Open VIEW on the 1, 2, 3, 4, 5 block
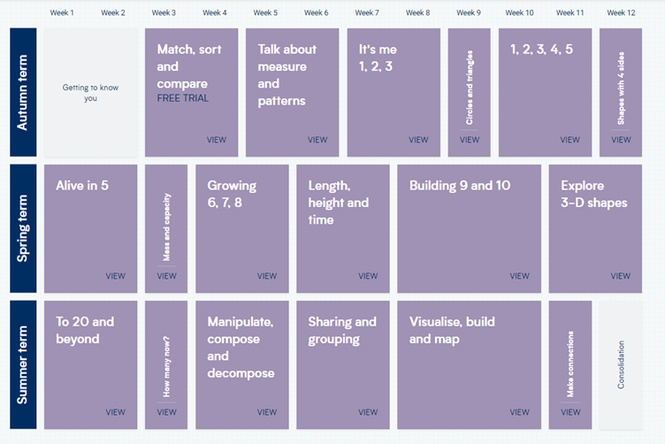 coord(570,140)
